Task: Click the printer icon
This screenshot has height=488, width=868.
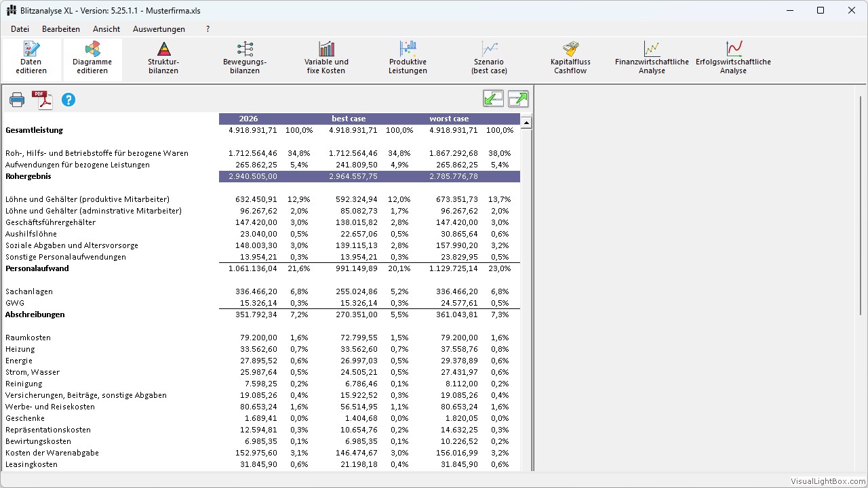Action: pos(17,100)
